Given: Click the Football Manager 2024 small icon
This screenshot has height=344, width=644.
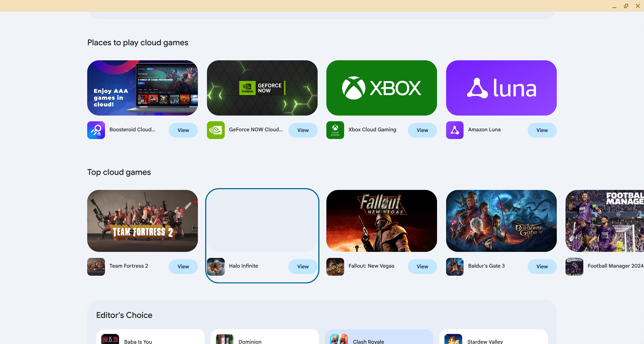Looking at the screenshot, I should [574, 267].
